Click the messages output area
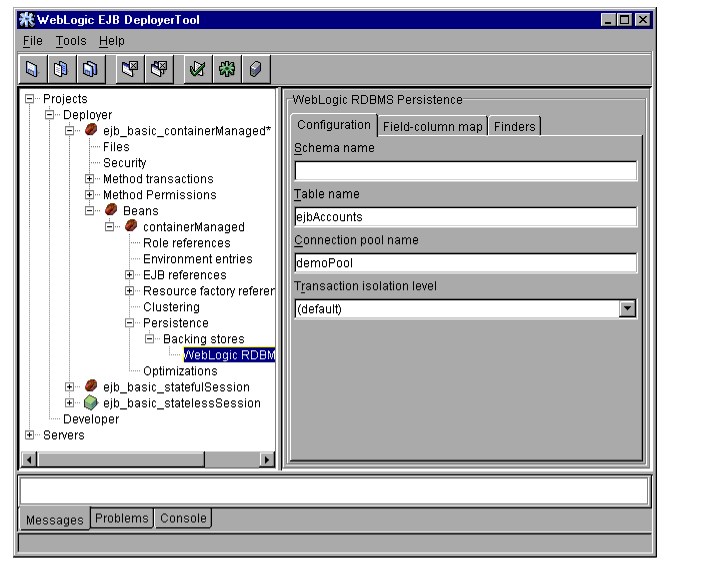The width and height of the screenshot is (713, 573). [334, 491]
